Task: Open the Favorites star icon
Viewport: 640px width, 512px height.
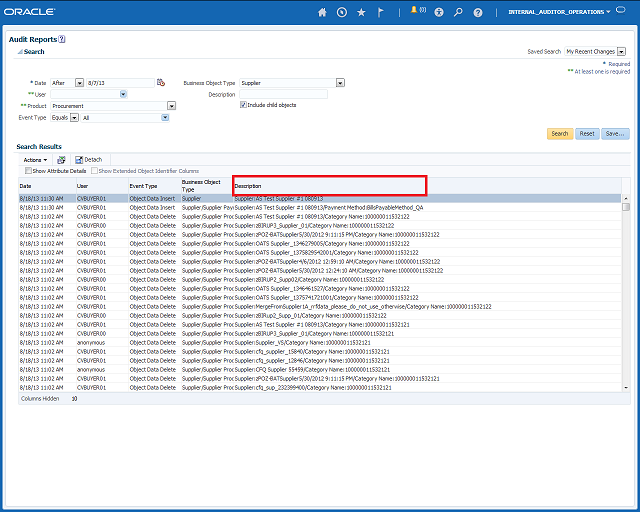Action: click(361, 12)
